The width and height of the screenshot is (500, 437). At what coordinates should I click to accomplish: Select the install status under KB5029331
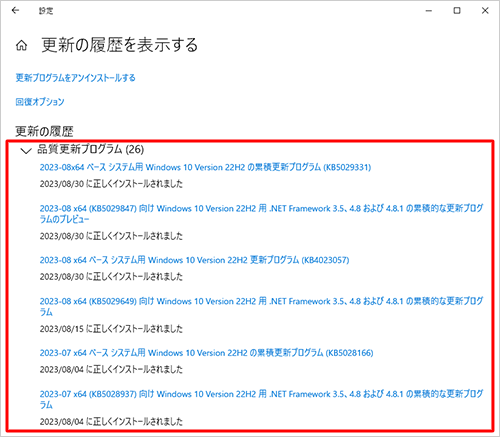111,184
